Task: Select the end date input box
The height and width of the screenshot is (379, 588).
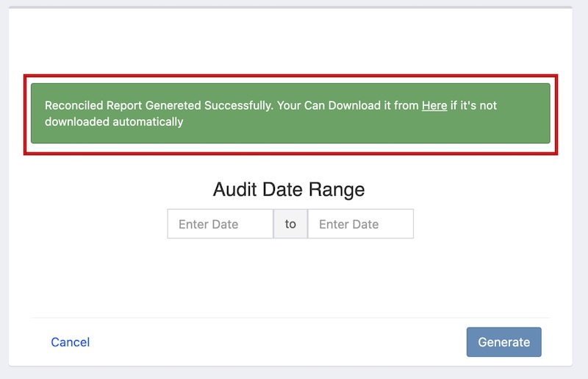Action: [x=360, y=224]
